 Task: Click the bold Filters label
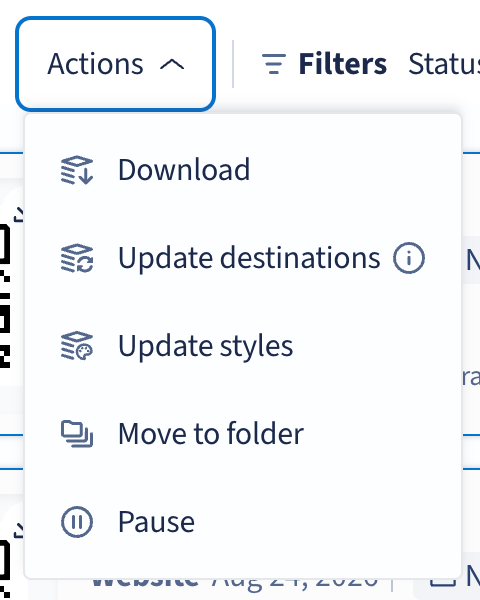point(343,64)
